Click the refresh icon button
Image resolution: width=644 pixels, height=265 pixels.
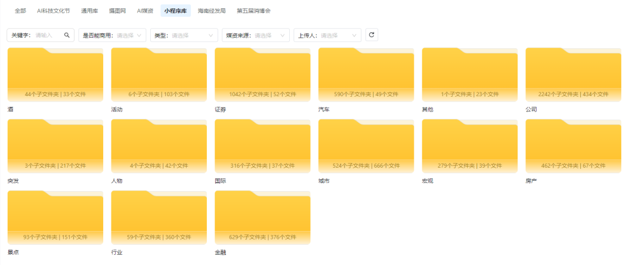(x=371, y=35)
